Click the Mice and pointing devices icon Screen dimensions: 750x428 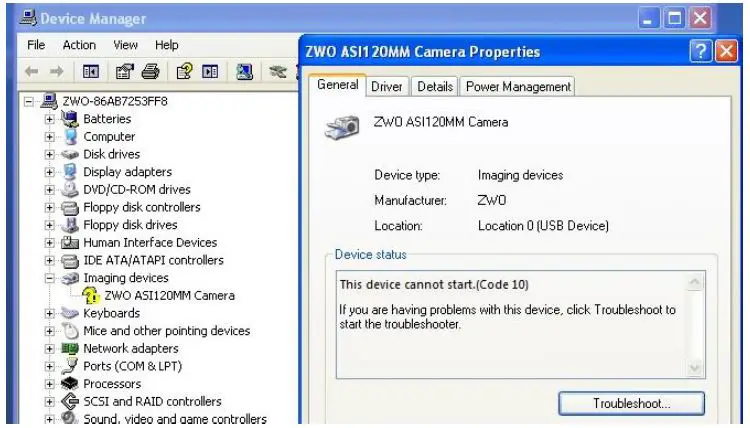click(70, 331)
